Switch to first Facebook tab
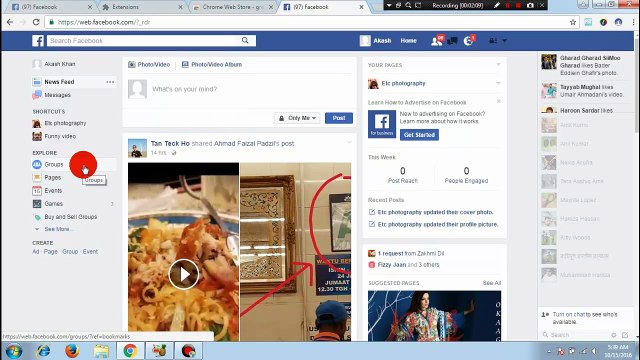Image resolution: width=640 pixels, height=360 pixels. [51, 7]
